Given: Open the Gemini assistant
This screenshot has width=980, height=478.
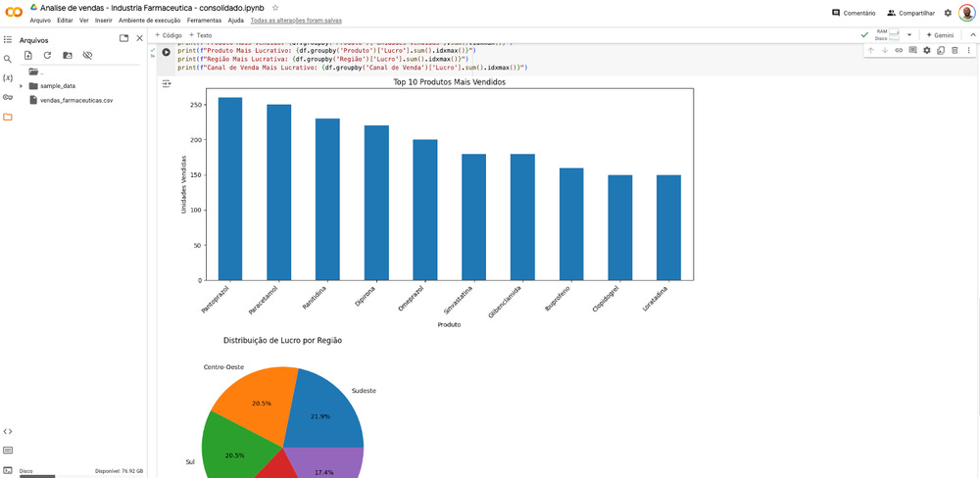Looking at the screenshot, I should point(940,35).
